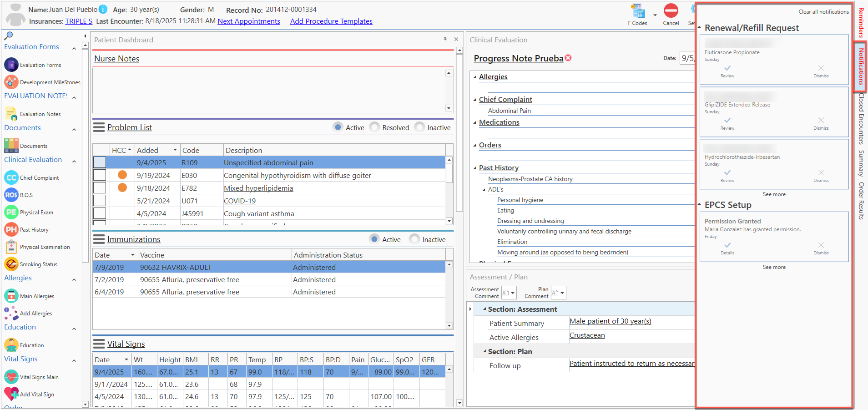868x410 pixels.
Task: Dismiss the Hydrochlorothiazide-Irbesartan notification
Action: 821,176
